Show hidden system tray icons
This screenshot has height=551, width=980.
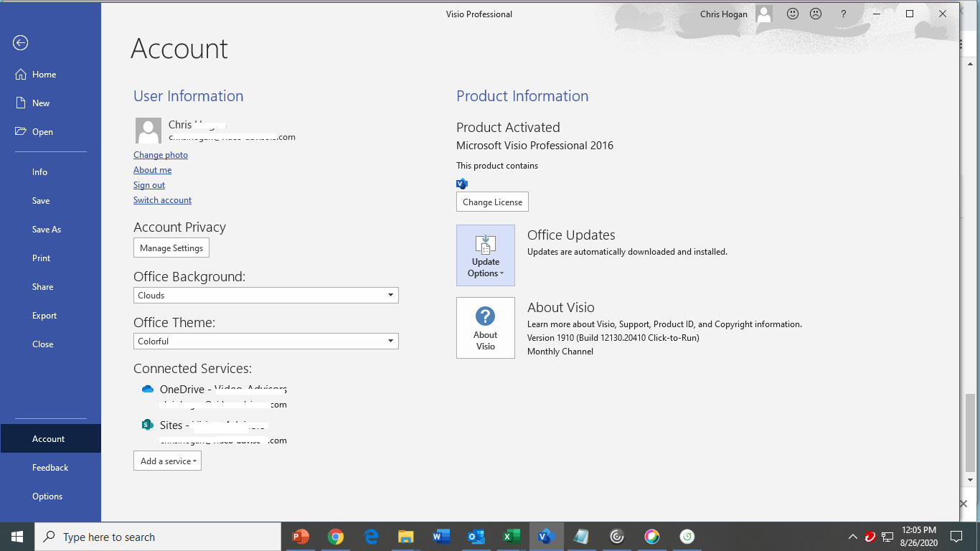(853, 537)
